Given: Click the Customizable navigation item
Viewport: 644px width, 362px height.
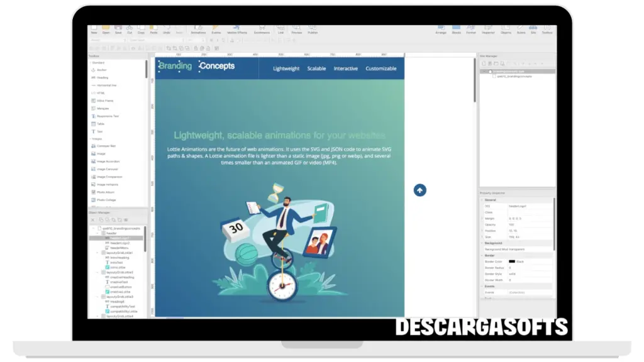Looking at the screenshot, I should [x=381, y=69].
